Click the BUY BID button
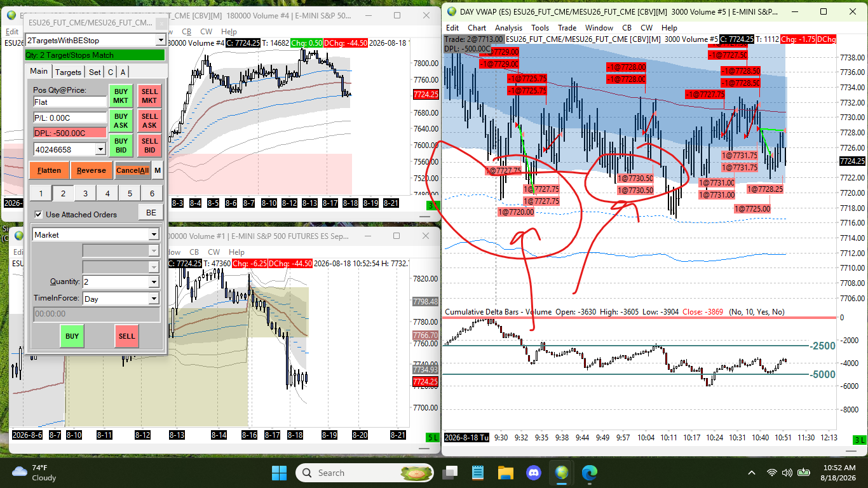Viewport: 868px width, 488px height. (x=121, y=146)
